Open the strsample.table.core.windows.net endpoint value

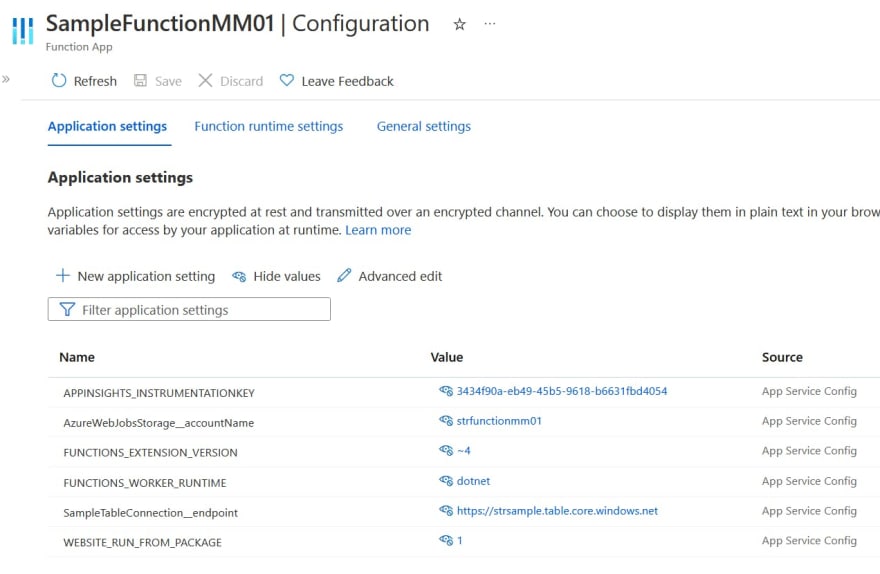click(x=557, y=511)
